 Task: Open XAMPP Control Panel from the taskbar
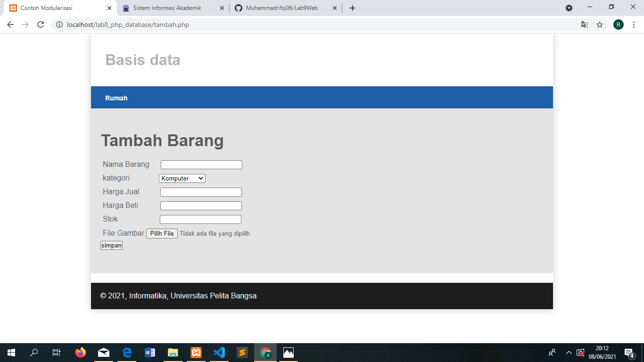pyautogui.click(x=196, y=352)
